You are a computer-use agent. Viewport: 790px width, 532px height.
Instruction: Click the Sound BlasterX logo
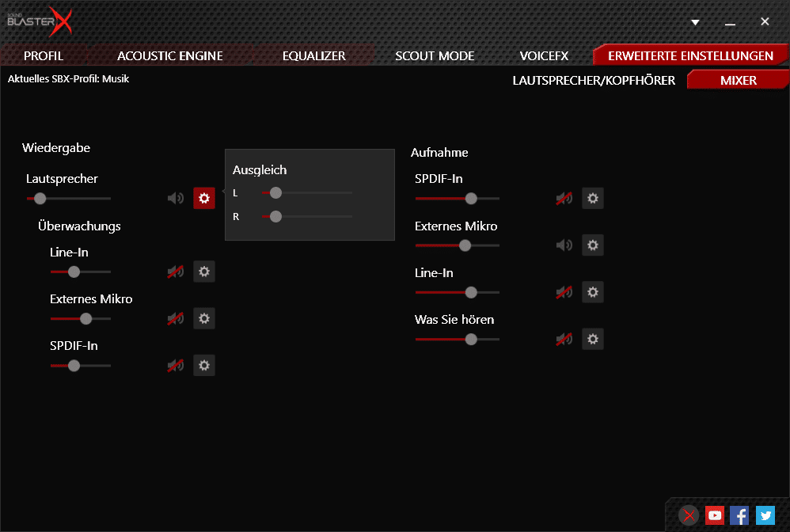[x=38, y=21]
